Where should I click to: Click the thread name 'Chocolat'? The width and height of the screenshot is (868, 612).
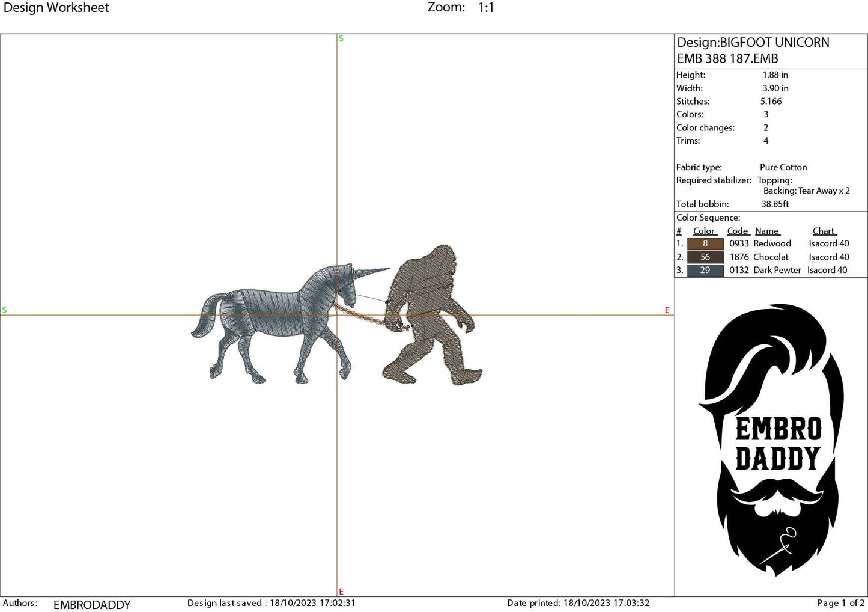click(x=771, y=257)
